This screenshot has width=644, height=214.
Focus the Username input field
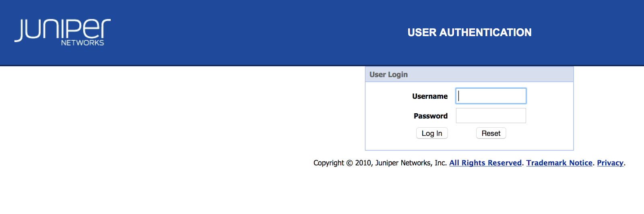click(x=491, y=96)
